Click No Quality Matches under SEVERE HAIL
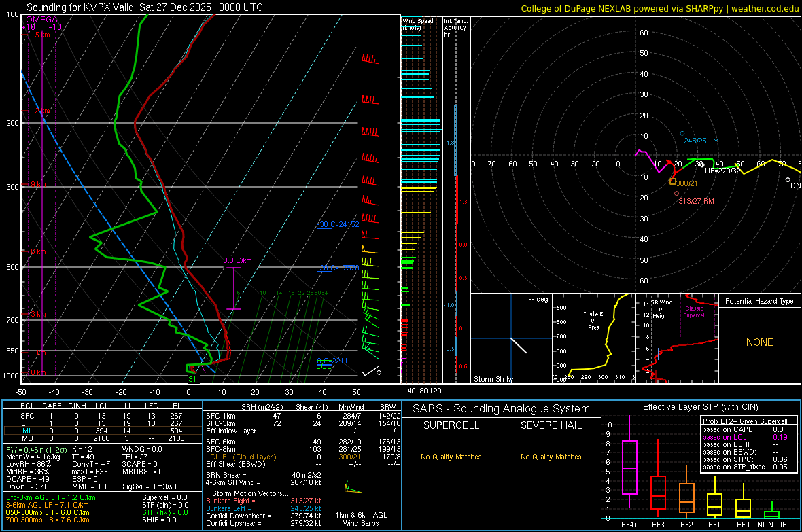This screenshot has height=532, width=802. coord(551,457)
